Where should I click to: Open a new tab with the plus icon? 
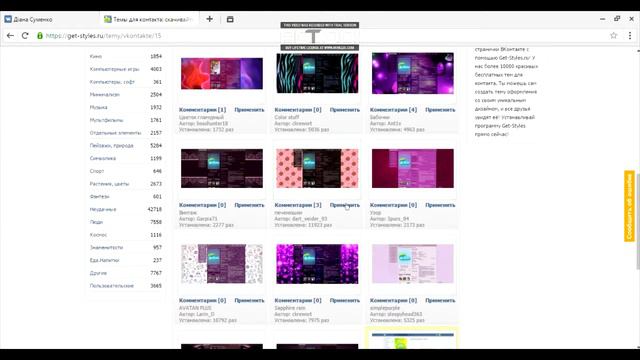pos(209,19)
